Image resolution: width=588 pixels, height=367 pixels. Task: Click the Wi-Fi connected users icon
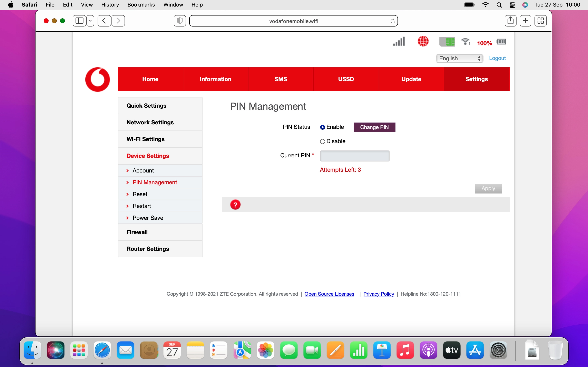[x=465, y=42]
